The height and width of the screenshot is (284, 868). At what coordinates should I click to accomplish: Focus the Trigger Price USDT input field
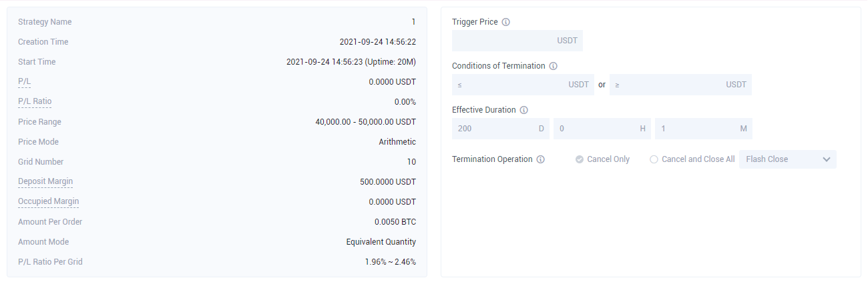point(517,41)
